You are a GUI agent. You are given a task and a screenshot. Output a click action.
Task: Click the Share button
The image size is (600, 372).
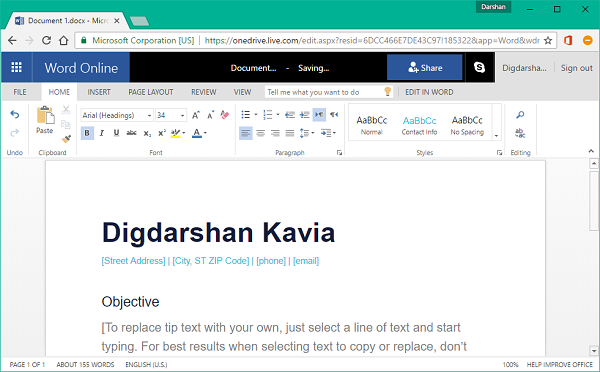(425, 67)
